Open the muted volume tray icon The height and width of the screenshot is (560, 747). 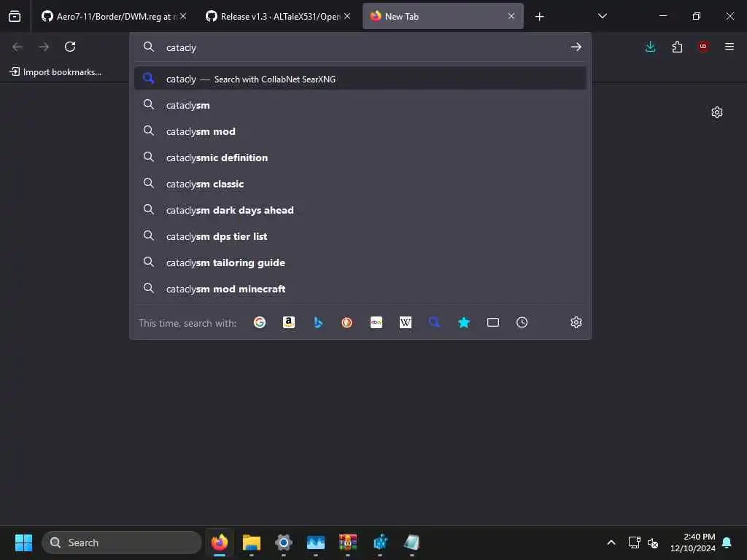[x=653, y=542]
